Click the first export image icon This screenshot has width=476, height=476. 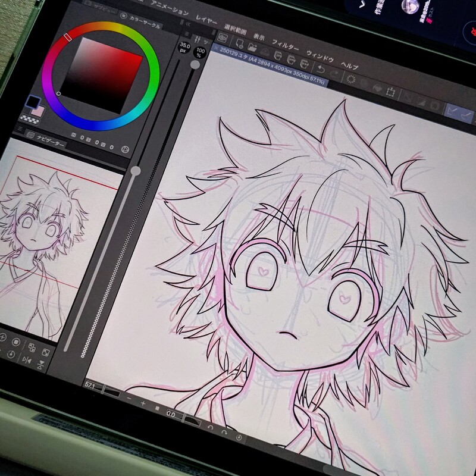[x=277, y=55]
